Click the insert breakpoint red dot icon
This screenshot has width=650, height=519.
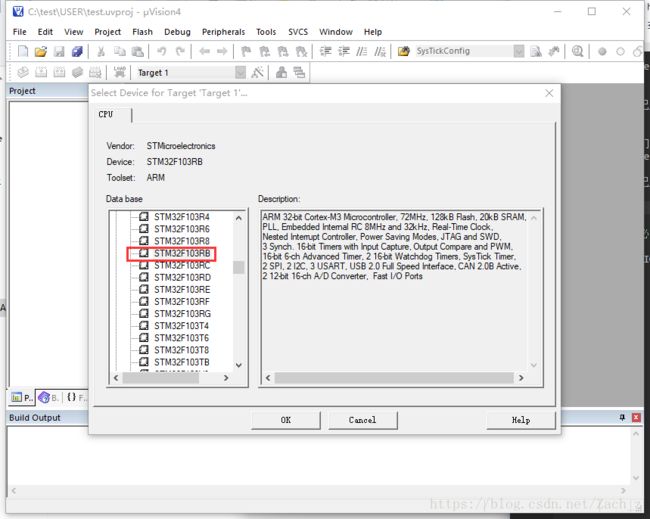pos(602,52)
